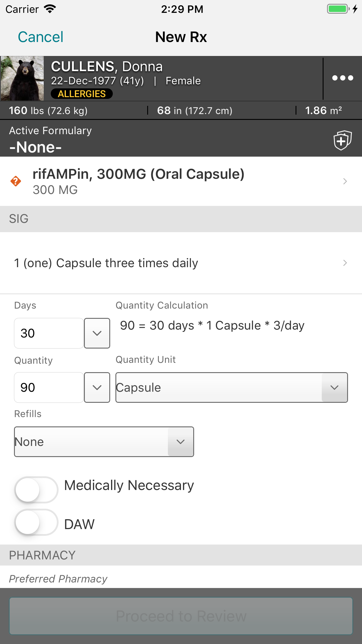Expand the Days dropdown arrow

point(97,333)
